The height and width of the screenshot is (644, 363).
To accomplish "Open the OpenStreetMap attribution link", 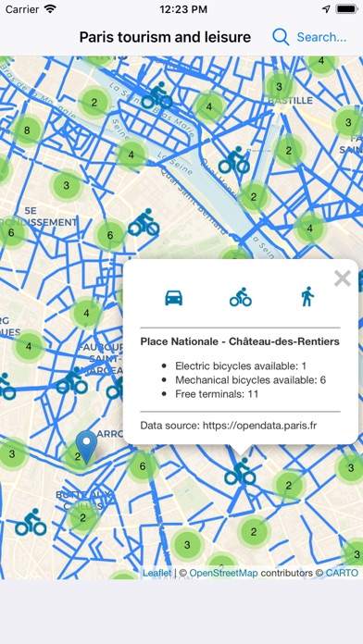I will click(224, 573).
